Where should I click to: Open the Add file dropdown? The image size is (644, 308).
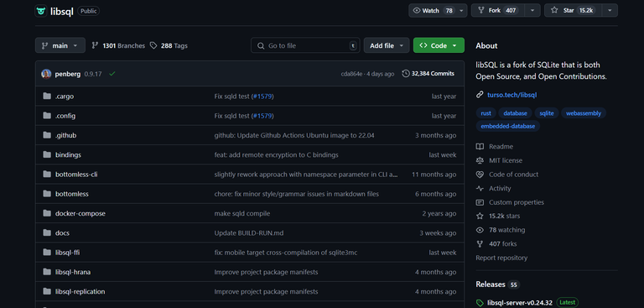tap(386, 45)
